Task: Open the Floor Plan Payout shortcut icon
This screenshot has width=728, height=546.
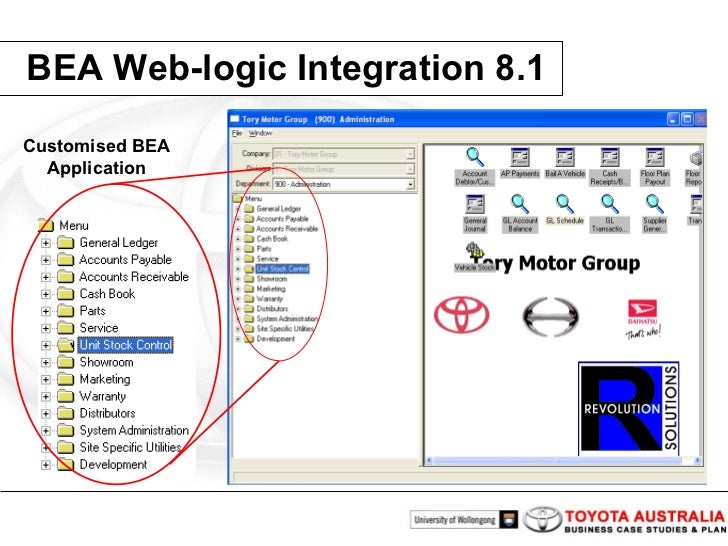Action: 655,157
